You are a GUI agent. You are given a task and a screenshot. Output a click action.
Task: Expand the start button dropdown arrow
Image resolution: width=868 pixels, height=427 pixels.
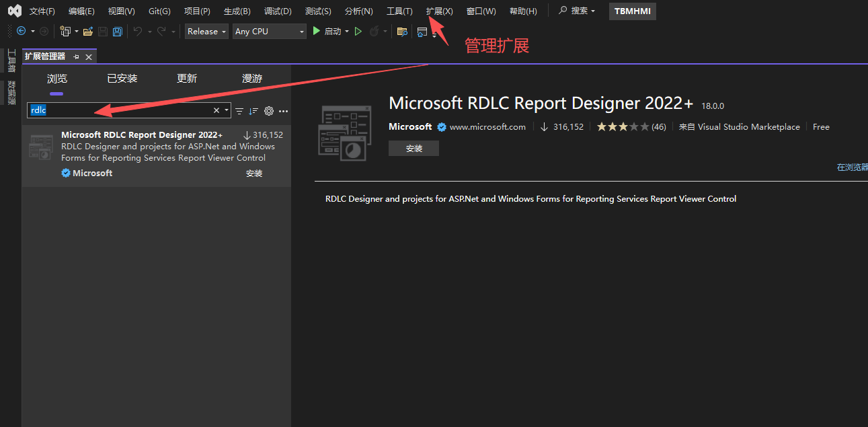tap(347, 32)
